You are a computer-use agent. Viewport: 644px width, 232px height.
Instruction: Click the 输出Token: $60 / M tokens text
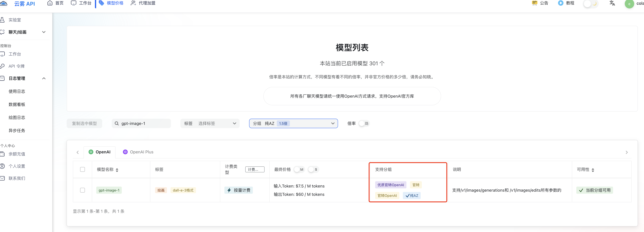click(x=299, y=194)
